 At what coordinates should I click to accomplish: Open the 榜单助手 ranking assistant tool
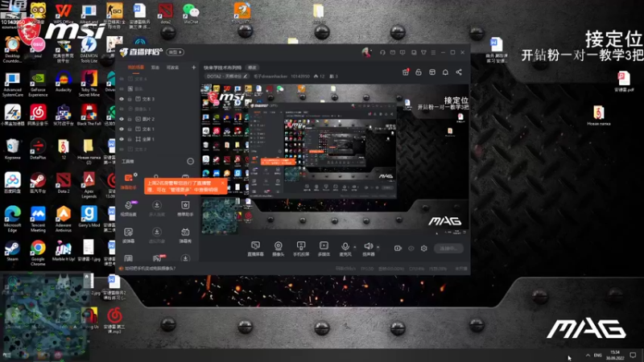point(185,208)
